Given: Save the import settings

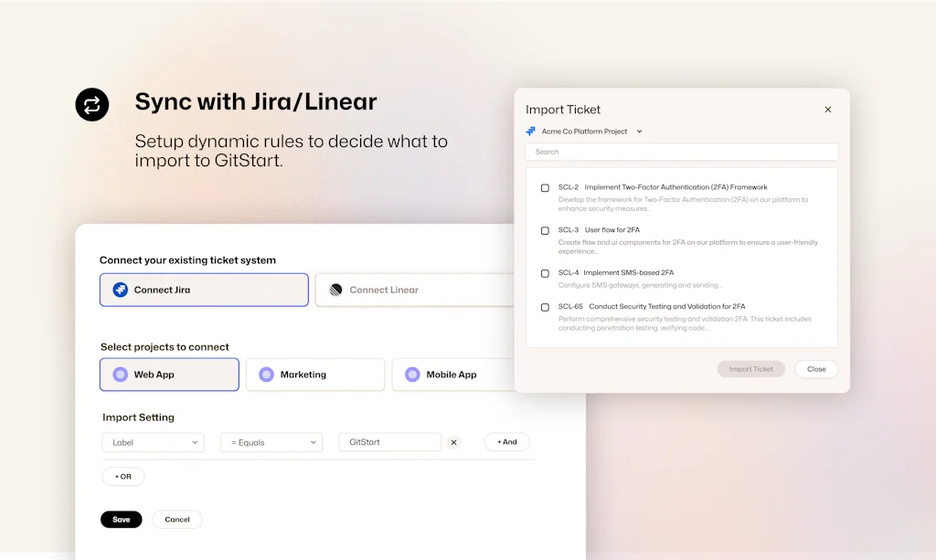Looking at the screenshot, I should pyautogui.click(x=121, y=519).
